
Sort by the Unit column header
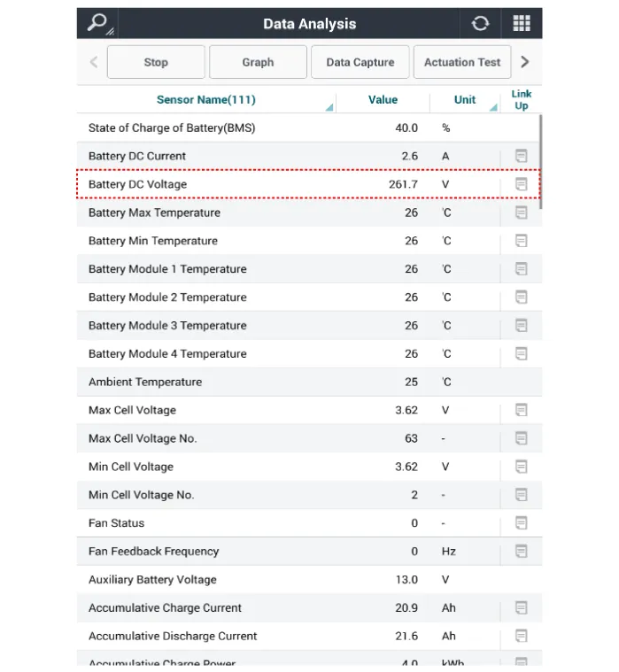pos(465,100)
